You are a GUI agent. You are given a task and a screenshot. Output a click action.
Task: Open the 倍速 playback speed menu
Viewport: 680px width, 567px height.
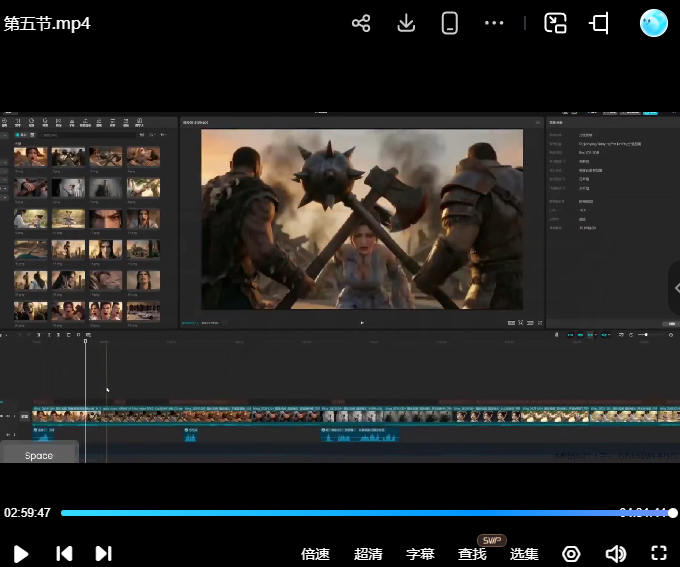click(315, 554)
